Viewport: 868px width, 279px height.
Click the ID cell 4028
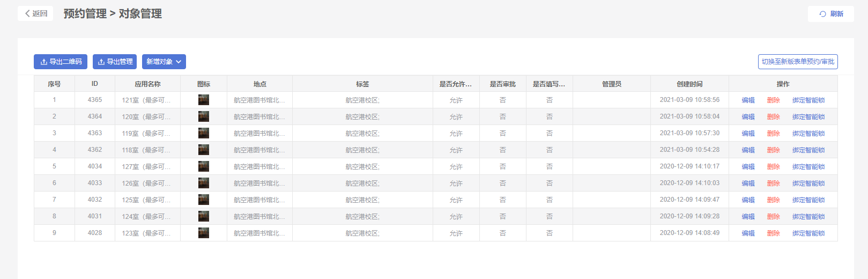tap(95, 233)
